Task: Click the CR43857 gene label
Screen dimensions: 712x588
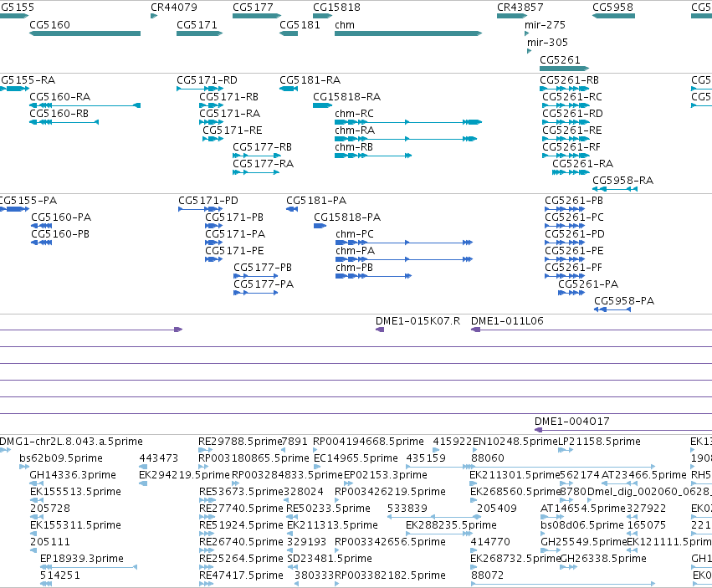Action: pyautogui.click(x=520, y=8)
